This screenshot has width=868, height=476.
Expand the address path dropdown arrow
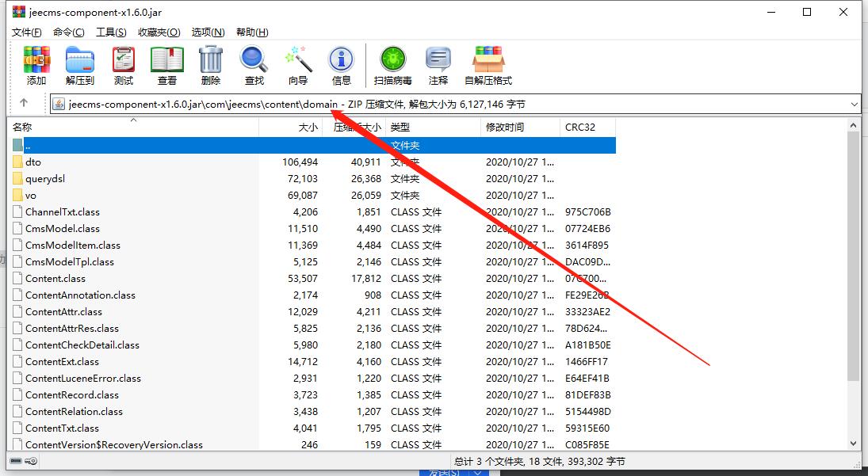854,104
